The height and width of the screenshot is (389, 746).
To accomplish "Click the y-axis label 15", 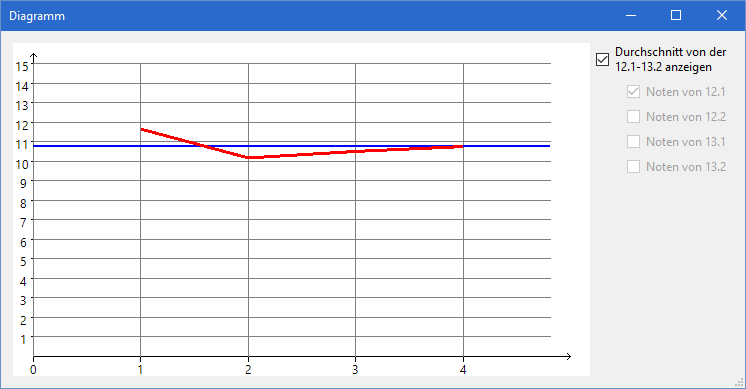I will pyautogui.click(x=22, y=67).
